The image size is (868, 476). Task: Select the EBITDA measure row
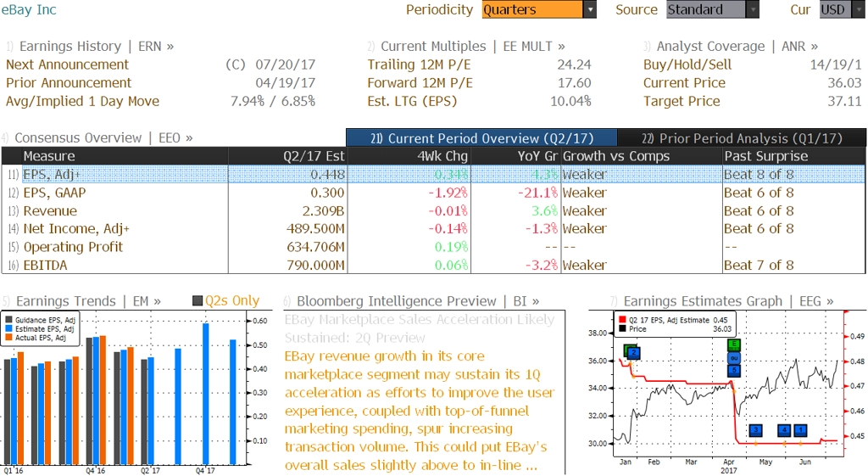point(433,265)
